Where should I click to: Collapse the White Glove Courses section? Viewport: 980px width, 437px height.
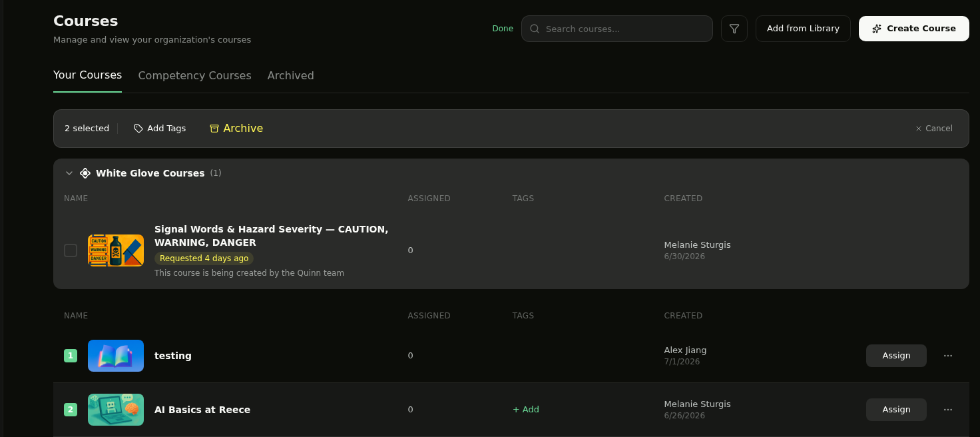69,173
